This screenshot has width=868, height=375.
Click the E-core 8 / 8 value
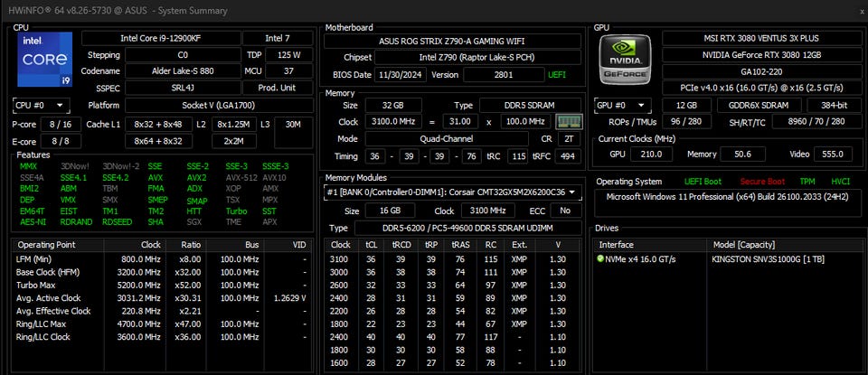62,142
